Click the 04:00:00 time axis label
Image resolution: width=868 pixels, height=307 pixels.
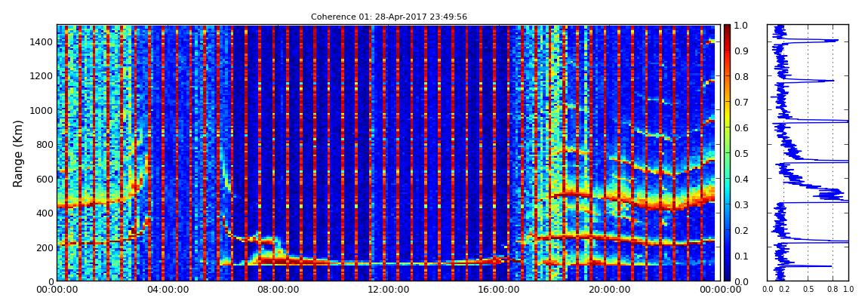pyautogui.click(x=167, y=290)
